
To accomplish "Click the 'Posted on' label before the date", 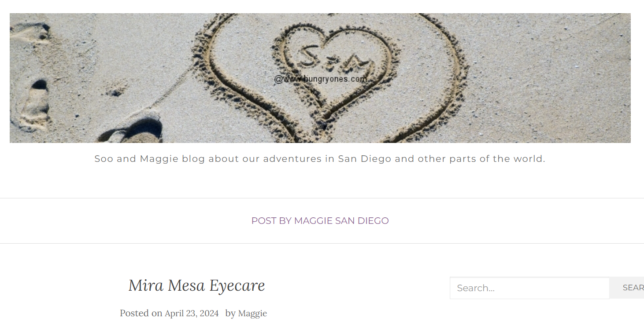I will [141, 313].
